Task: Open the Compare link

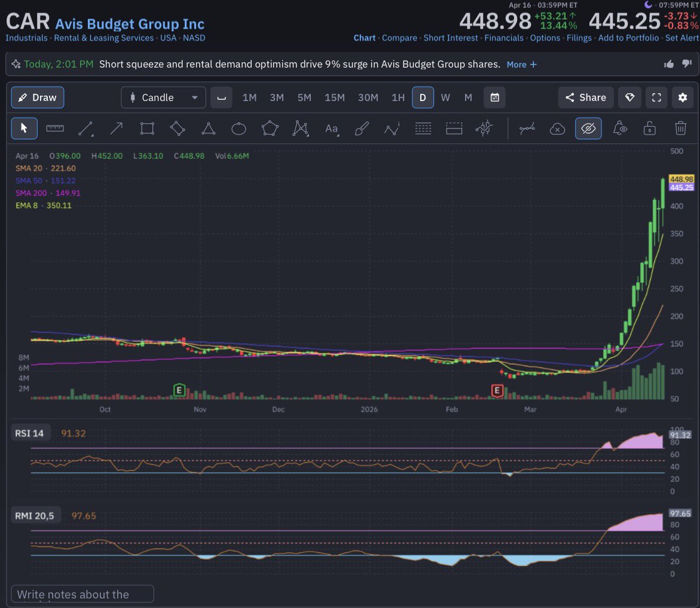Action: point(399,38)
